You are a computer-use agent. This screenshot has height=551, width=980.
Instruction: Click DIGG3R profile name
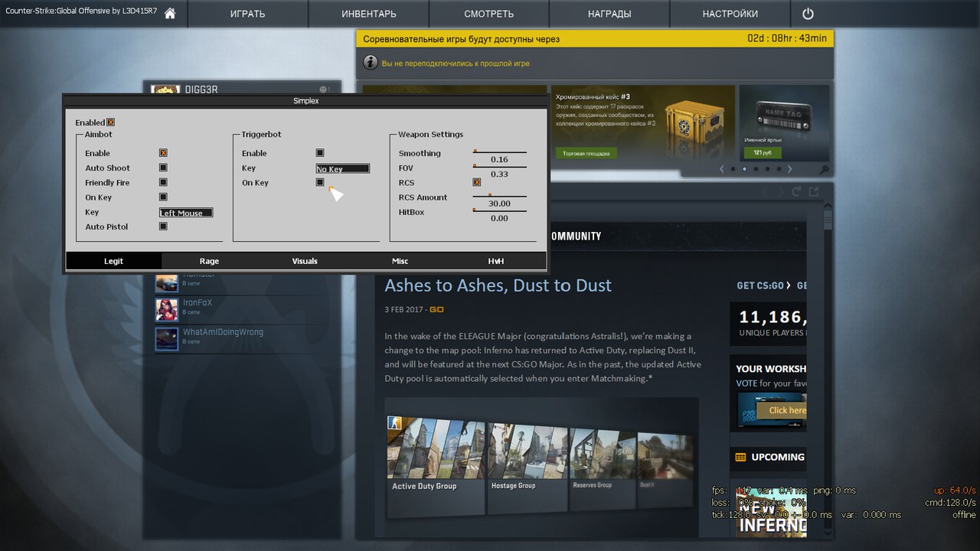[x=201, y=90]
